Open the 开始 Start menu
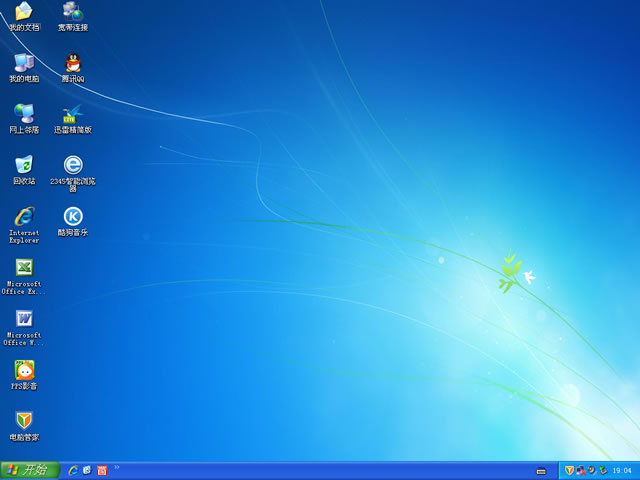Screen dimensions: 640x480 click(x=30, y=470)
